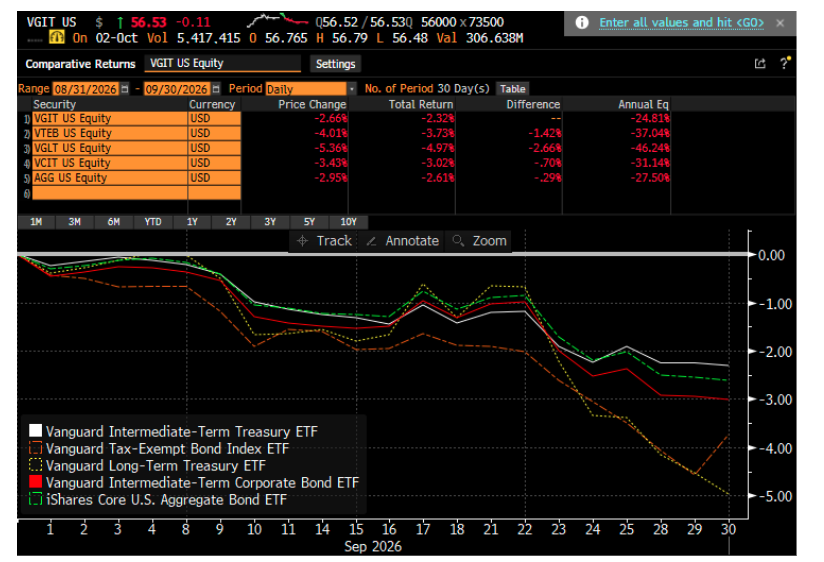This screenshot has height=562, width=824.
Task: Click the Total Return column header
Action: coord(421,104)
